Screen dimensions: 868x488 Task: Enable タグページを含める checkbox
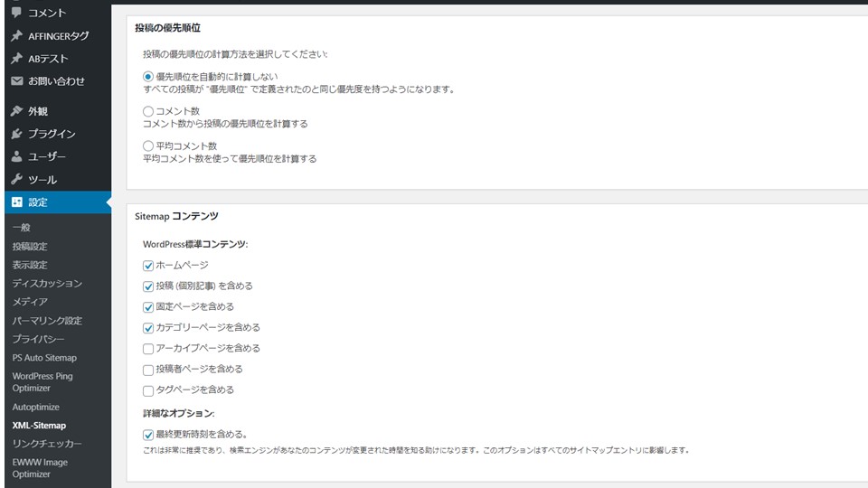pyautogui.click(x=147, y=390)
